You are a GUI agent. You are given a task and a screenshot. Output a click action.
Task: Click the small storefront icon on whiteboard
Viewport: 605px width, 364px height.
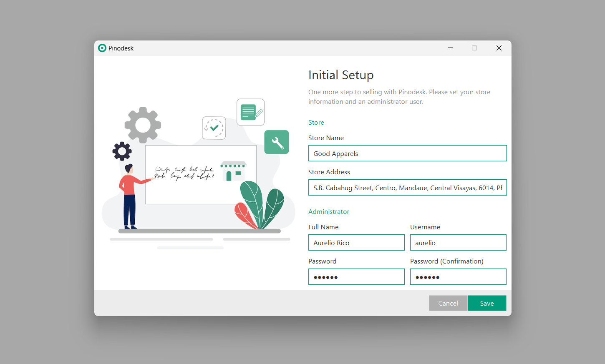[233, 171]
